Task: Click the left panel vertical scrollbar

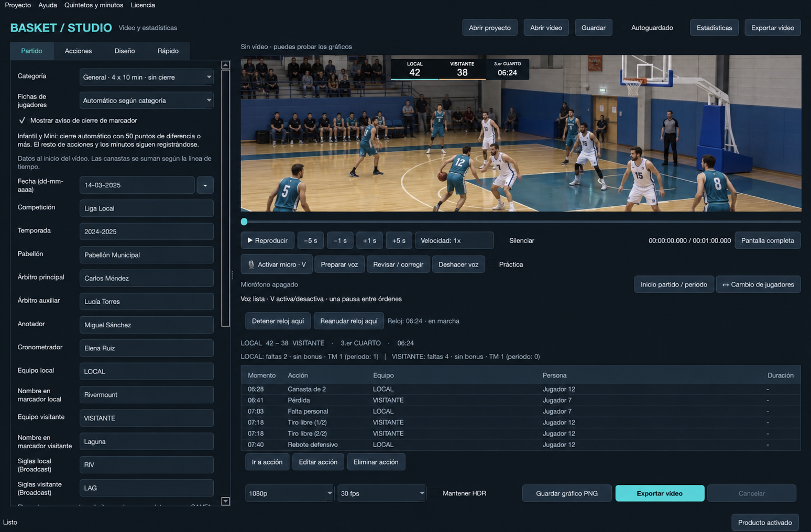Action: coord(226,198)
